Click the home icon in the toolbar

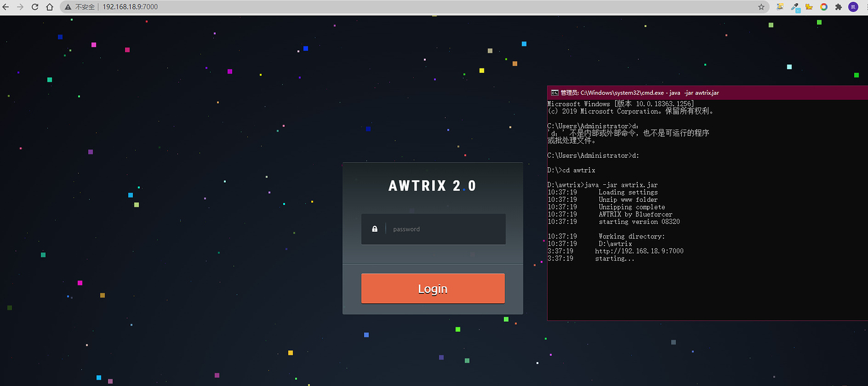point(49,7)
